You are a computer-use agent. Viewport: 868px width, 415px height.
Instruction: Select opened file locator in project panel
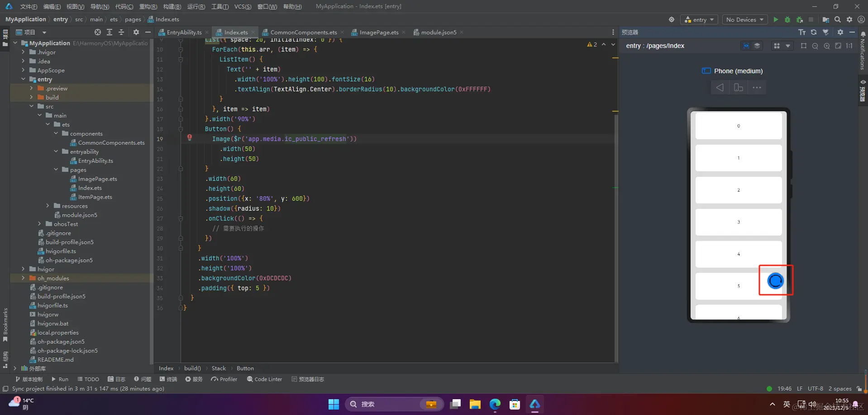tap(98, 32)
